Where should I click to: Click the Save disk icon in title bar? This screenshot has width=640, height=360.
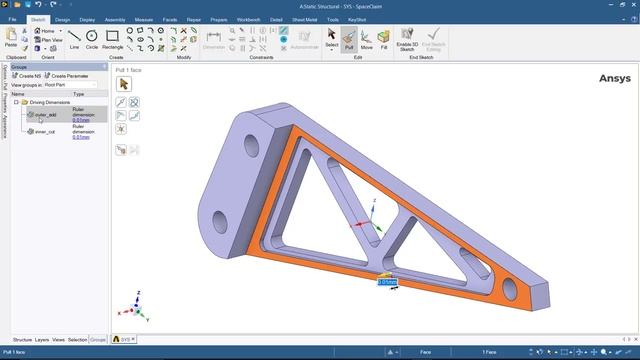tap(27, 4)
